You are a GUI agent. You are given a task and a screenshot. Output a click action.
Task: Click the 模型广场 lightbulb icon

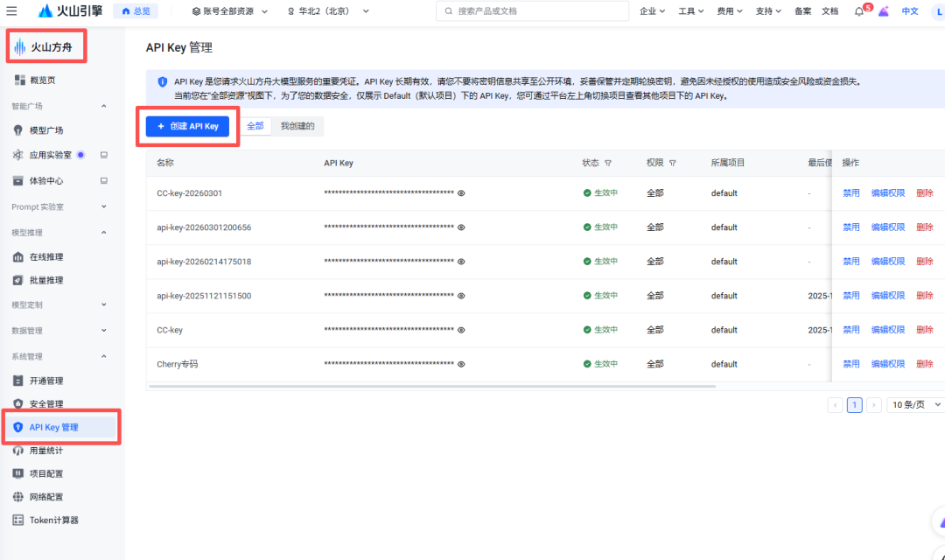[18, 130]
